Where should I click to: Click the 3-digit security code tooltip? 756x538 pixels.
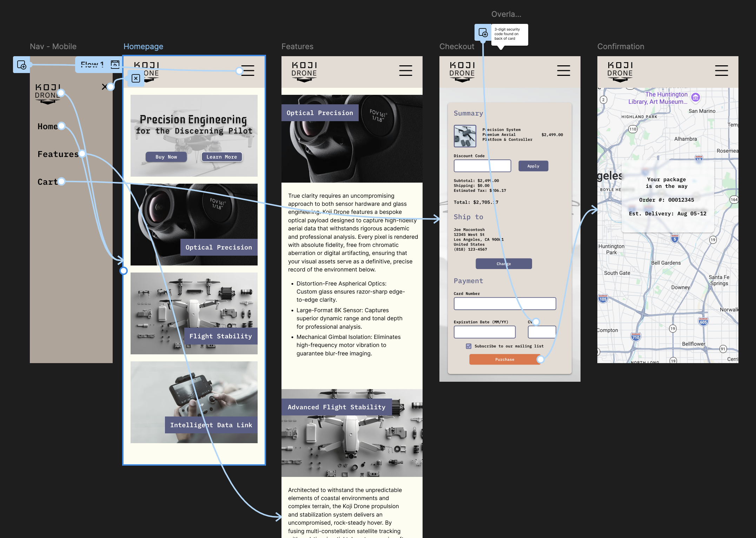[x=510, y=34]
